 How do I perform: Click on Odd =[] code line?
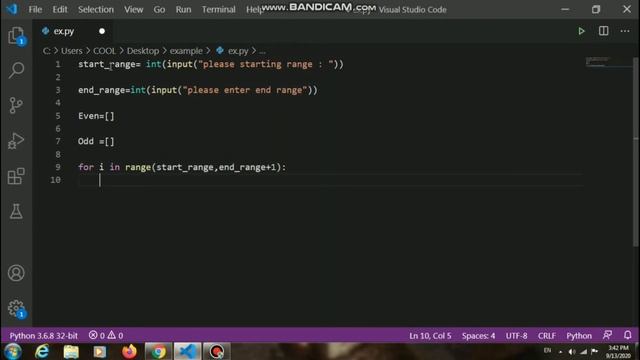click(x=96, y=142)
